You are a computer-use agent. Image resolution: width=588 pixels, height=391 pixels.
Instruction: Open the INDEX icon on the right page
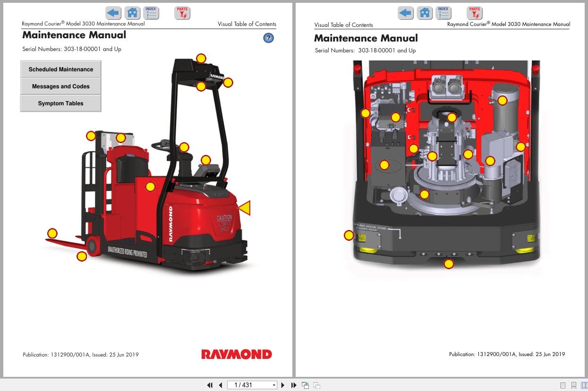click(x=443, y=13)
